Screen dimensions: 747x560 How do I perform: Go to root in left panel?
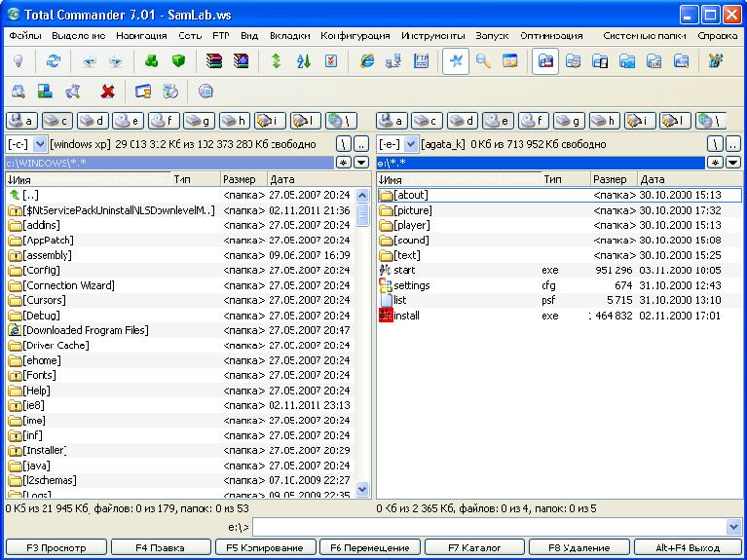344,143
